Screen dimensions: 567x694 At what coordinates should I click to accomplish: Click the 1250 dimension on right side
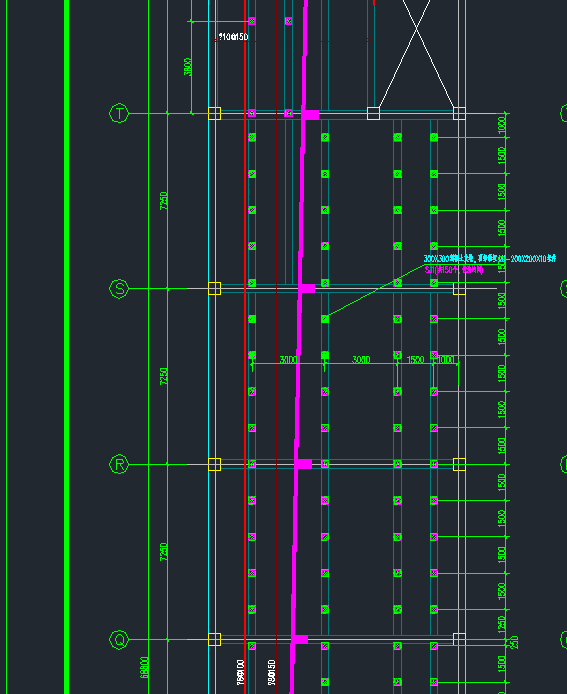tap(501, 624)
